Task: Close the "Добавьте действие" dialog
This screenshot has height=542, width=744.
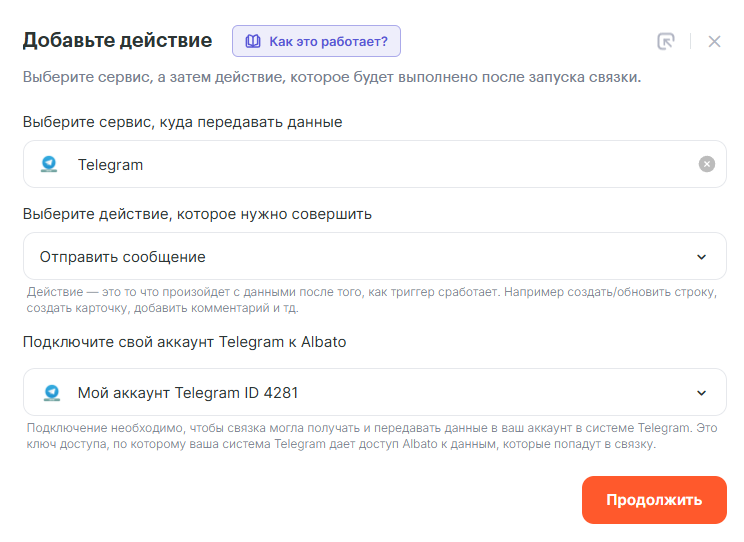Action: [x=714, y=41]
